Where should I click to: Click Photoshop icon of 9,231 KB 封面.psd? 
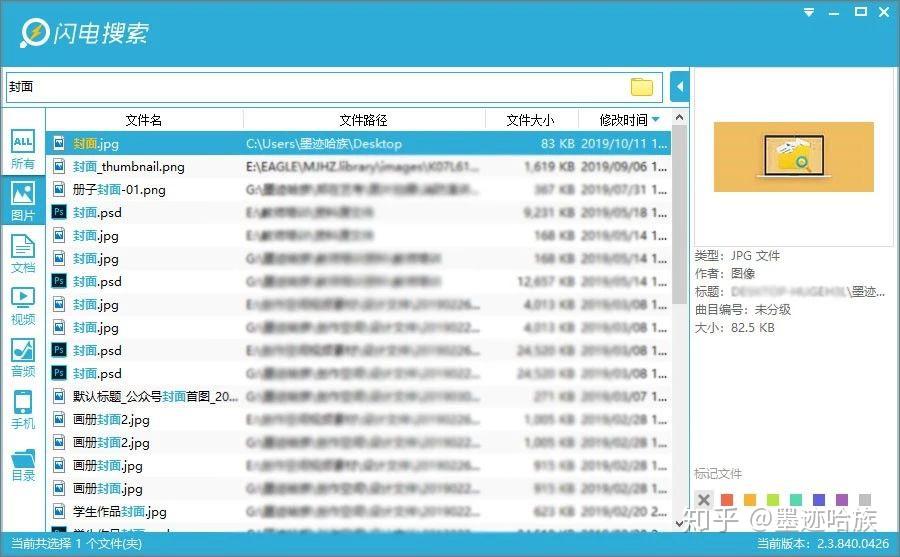click(59, 212)
